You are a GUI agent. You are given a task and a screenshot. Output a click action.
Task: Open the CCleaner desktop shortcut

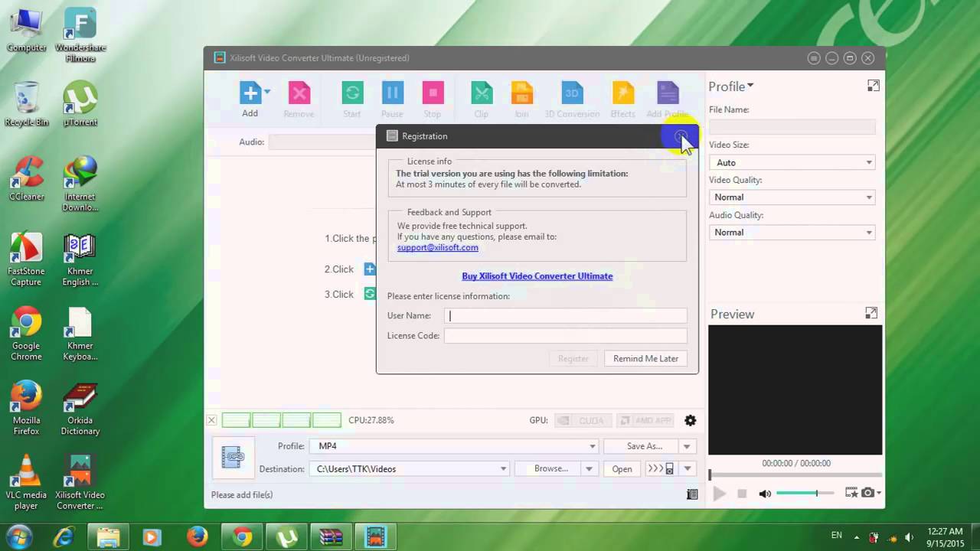(x=26, y=178)
